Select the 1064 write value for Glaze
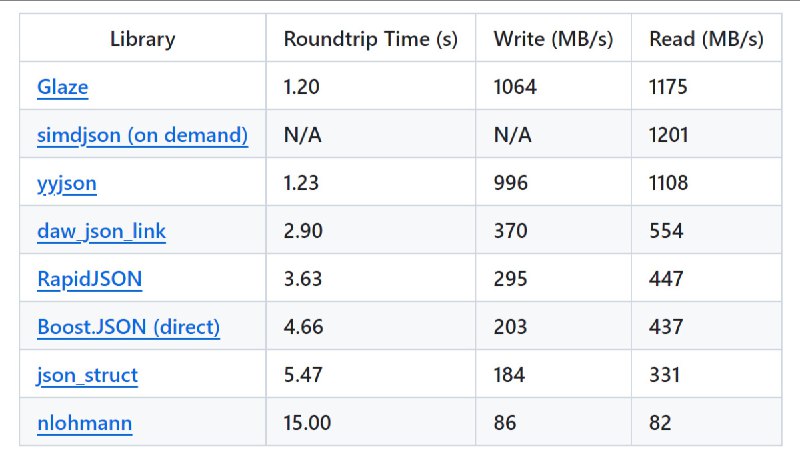The image size is (800, 457). pyautogui.click(x=554, y=86)
